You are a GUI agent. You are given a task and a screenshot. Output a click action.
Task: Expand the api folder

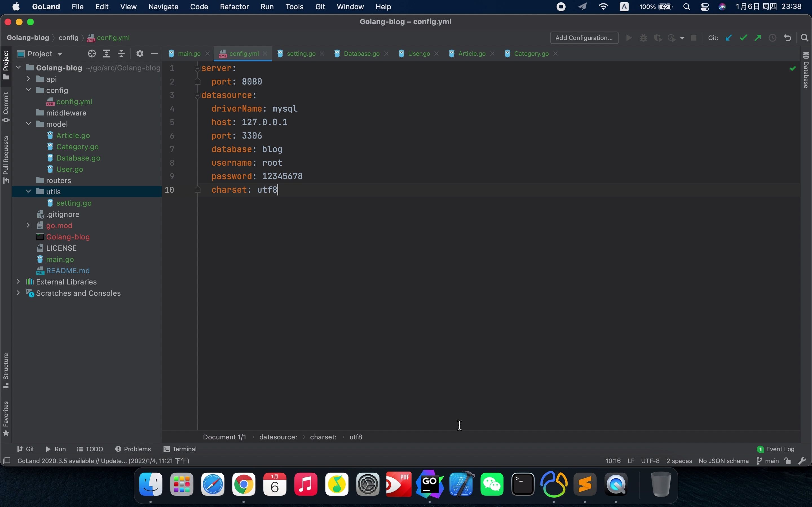pos(28,79)
